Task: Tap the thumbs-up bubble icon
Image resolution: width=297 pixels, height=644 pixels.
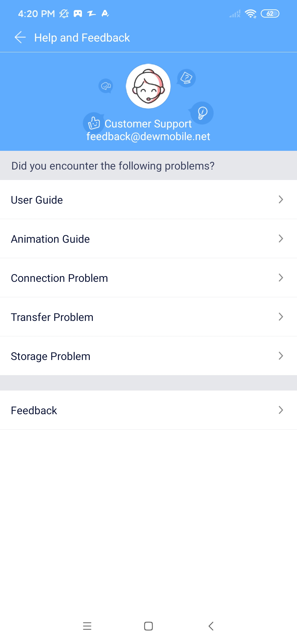Action: (94, 123)
